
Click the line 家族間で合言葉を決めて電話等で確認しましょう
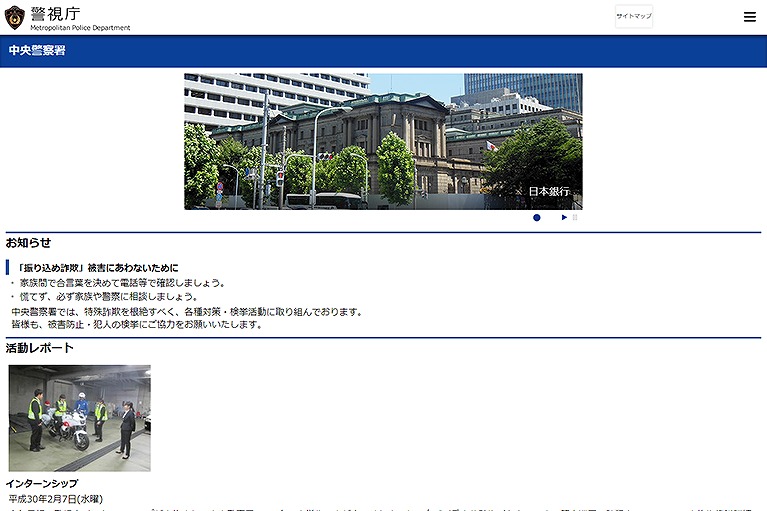122,283
